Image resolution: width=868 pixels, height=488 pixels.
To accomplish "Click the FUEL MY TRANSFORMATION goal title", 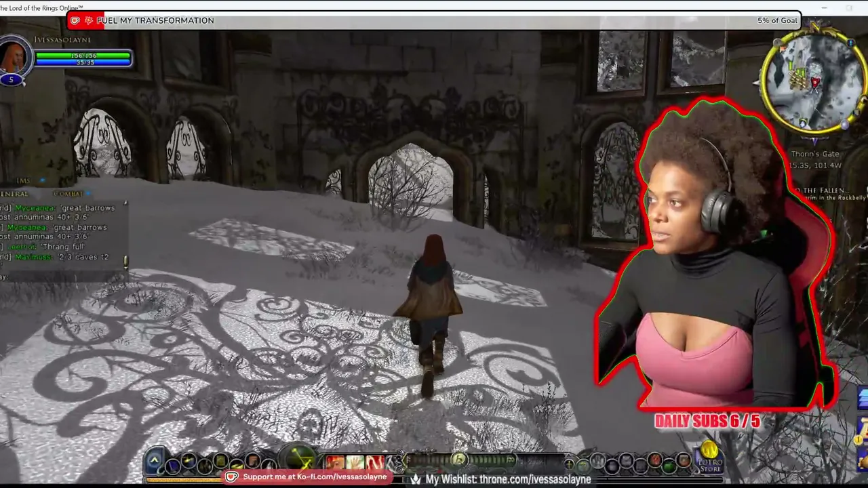I will pos(155,20).
